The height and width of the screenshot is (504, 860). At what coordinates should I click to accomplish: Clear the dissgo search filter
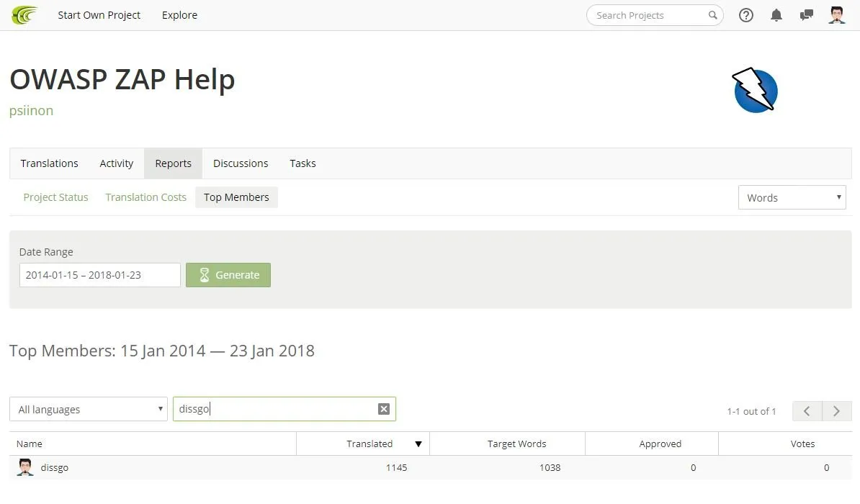pyautogui.click(x=384, y=409)
